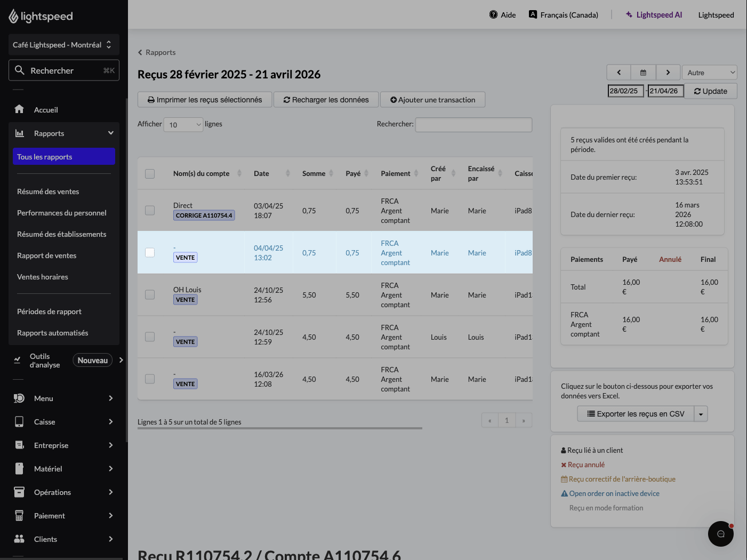Image resolution: width=747 pixels, height=560 pixels.
Task: Click the start date field 28/02/25
Action: coord(626,91)
